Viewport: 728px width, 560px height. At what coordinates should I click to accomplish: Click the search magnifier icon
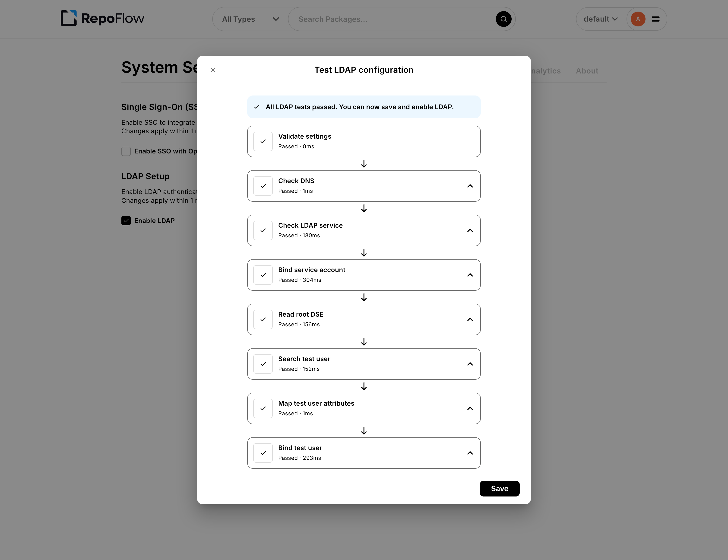click(x=503, y=19)
